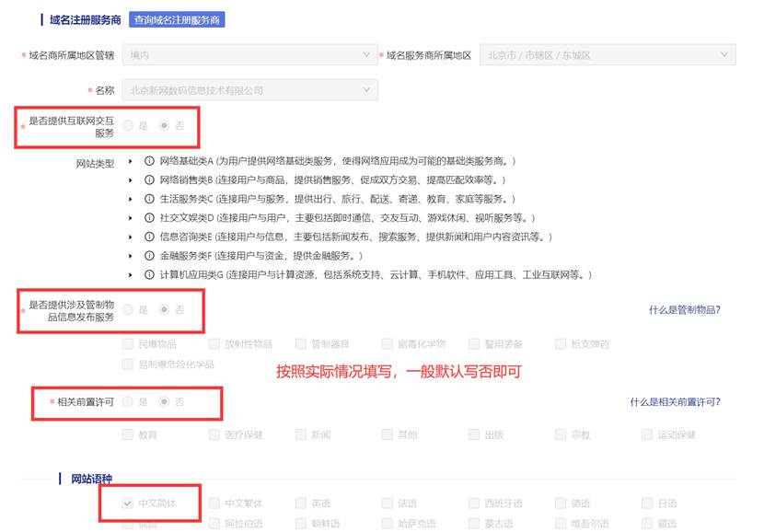Check the 医疗保健 checkbox
764x532 pixels.
coord(214,434)
